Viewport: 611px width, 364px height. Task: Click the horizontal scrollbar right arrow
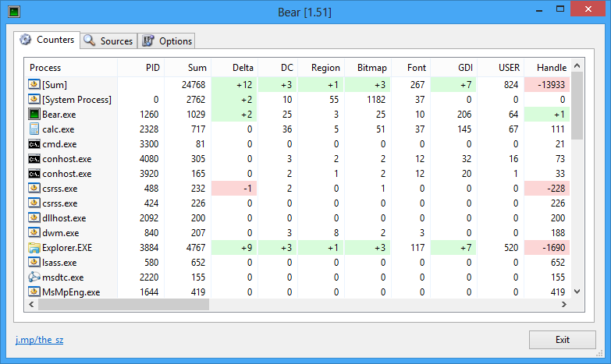564,305
